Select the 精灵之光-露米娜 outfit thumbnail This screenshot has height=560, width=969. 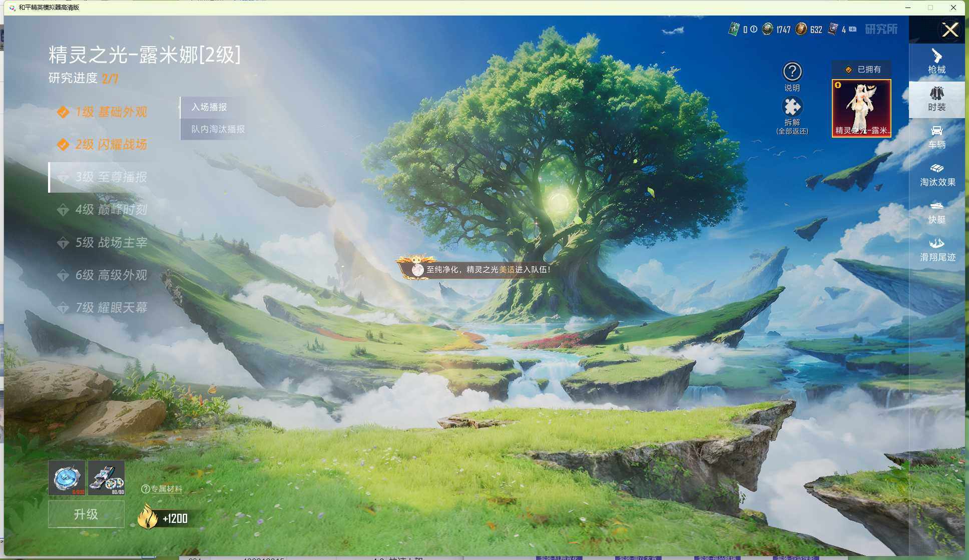(861, 108)
